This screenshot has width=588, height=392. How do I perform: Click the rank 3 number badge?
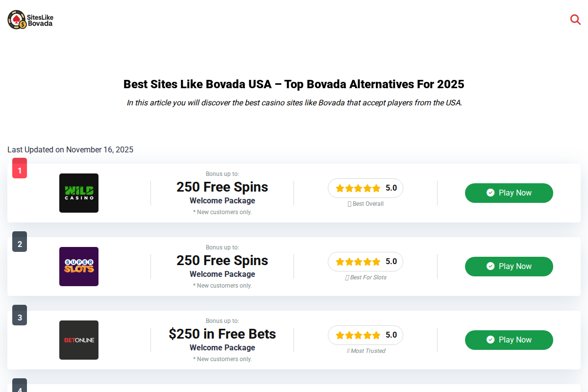click(20, 317)
